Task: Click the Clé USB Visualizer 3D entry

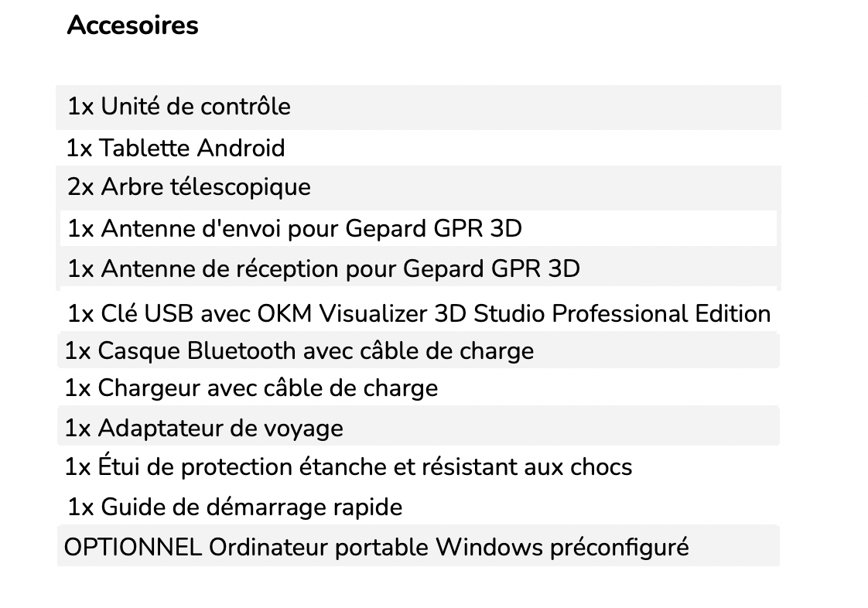Action: (419, 313)
